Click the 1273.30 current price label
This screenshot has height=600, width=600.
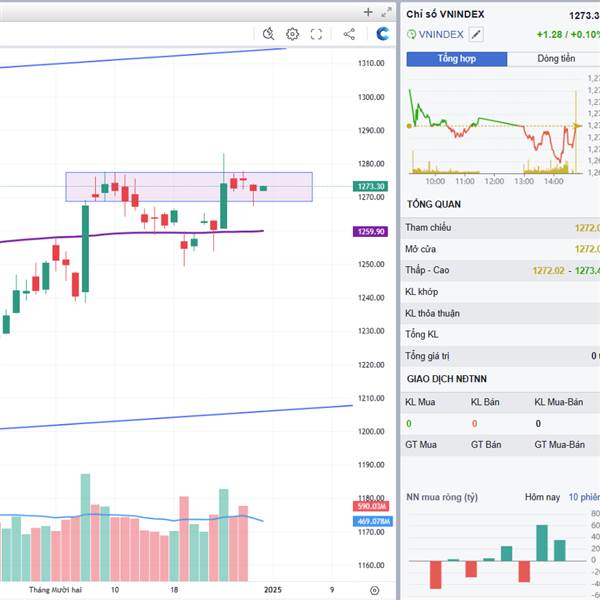370,186
